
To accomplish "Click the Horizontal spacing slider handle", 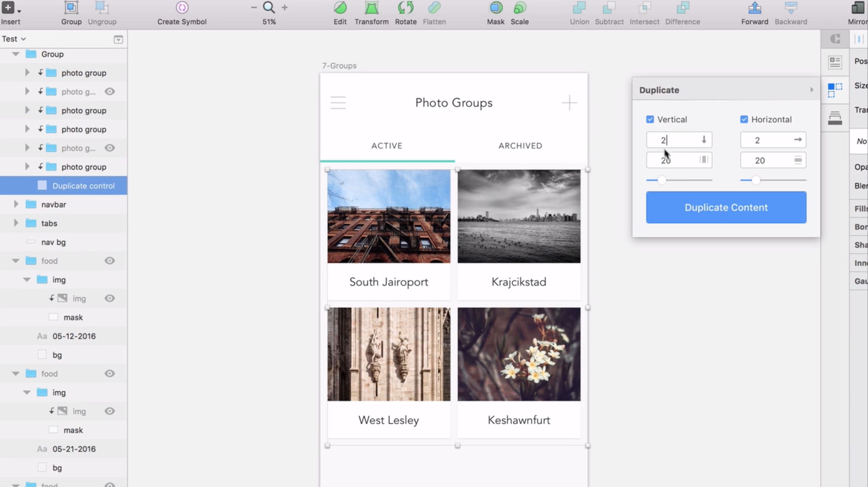I will pyautogui.click(x=755, y=180).
